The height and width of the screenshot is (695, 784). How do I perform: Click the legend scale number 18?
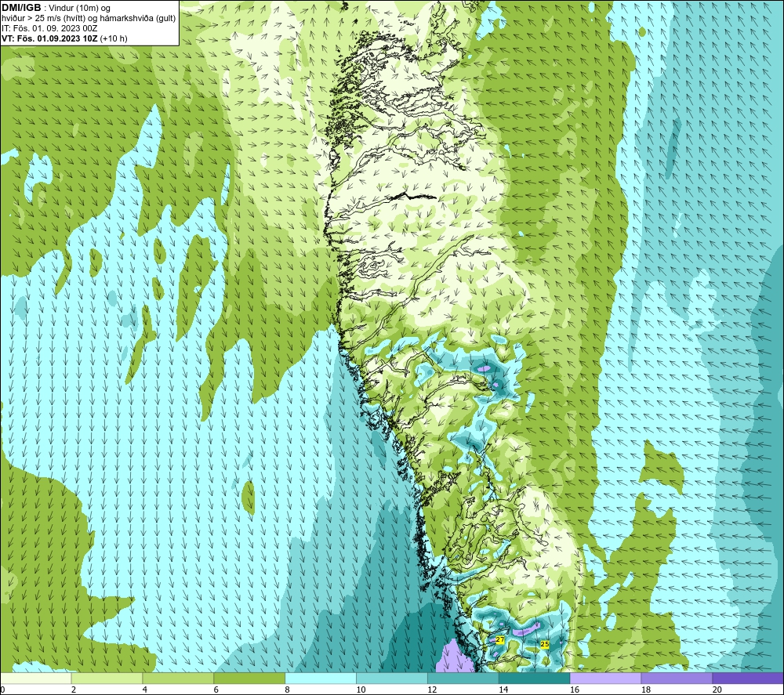[x=646, y=690]
